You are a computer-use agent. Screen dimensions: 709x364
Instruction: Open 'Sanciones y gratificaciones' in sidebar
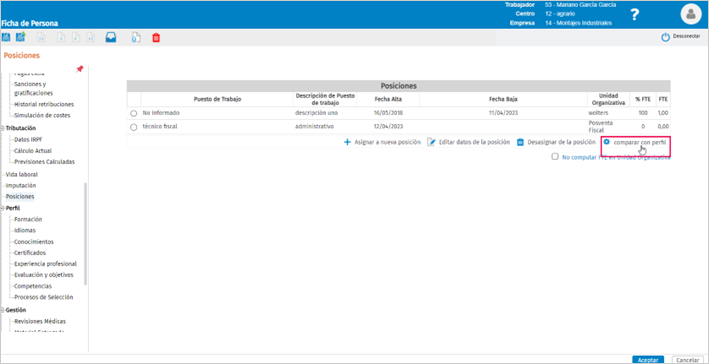(x=33, y=89)
